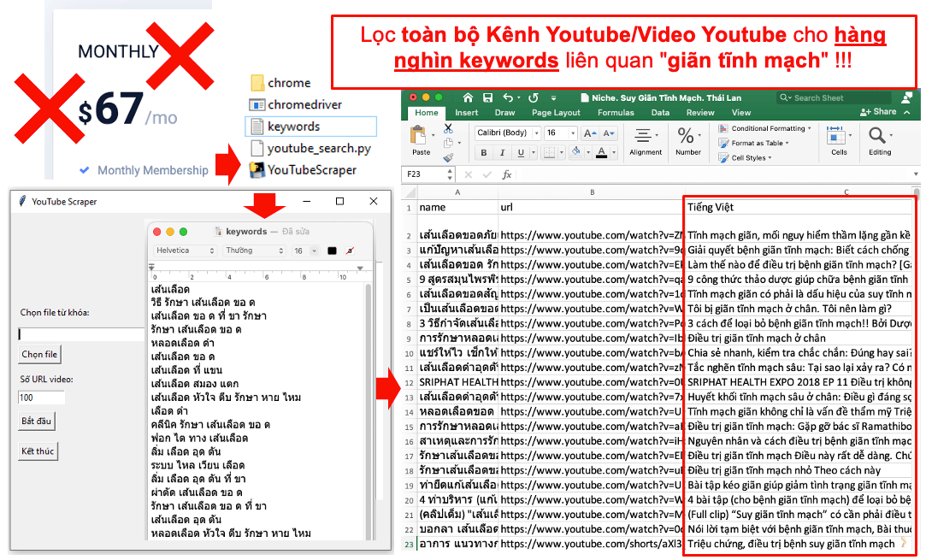Open Helvetica font family dropdown
The image size is (926, 560).
[185, 251]
